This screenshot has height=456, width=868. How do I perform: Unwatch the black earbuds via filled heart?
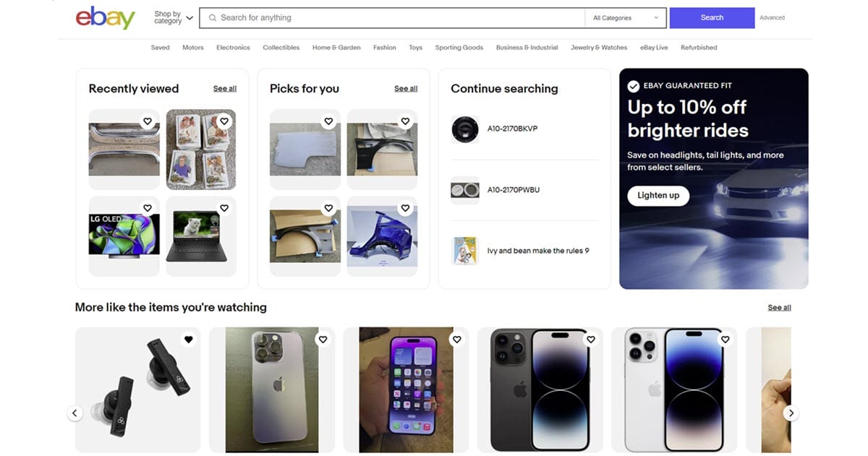click(189, 339)
